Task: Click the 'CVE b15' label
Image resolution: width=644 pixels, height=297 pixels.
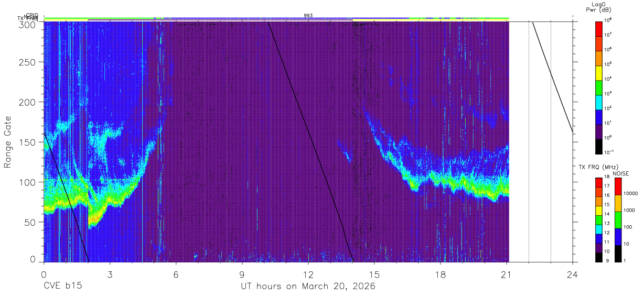Action: (62, 287)
